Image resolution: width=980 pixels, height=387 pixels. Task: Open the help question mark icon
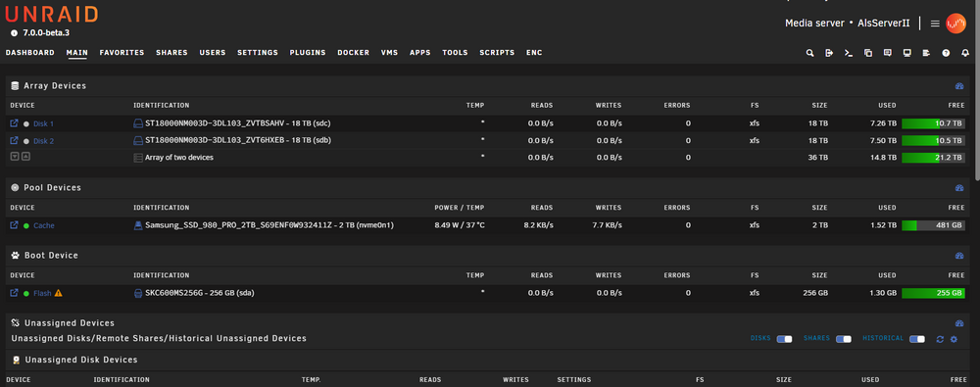click(x=947, y=53)
